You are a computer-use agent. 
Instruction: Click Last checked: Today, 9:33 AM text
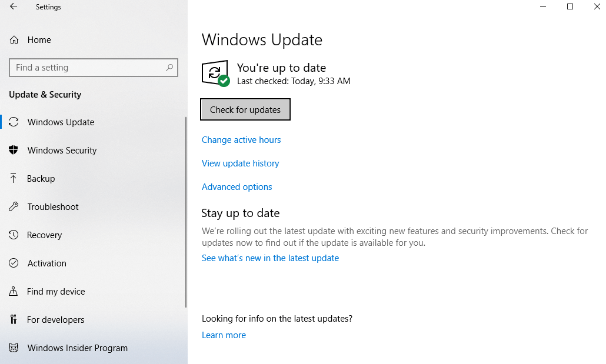pos(294,81)
